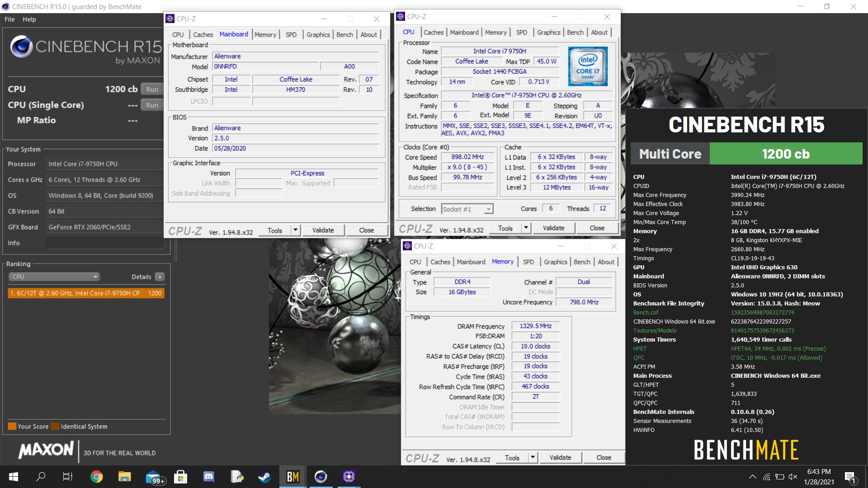
Task: Open Discord from taskbar
Action: 208,477
